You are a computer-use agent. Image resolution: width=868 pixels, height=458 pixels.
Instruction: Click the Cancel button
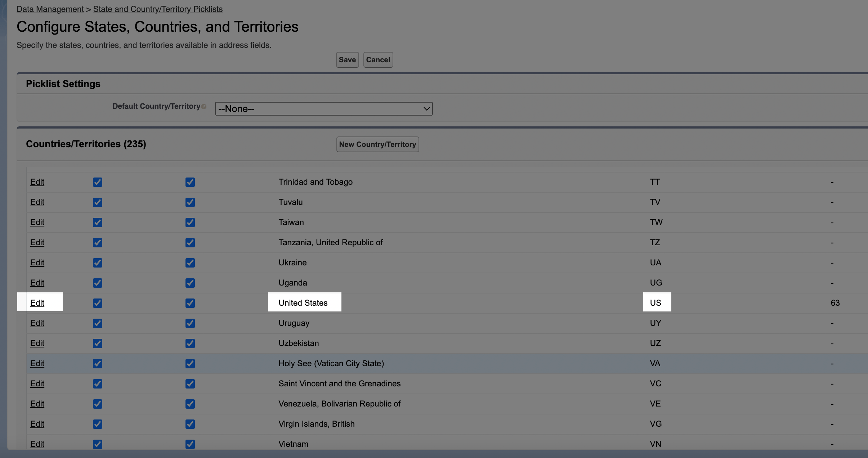(x=378, y=60)
